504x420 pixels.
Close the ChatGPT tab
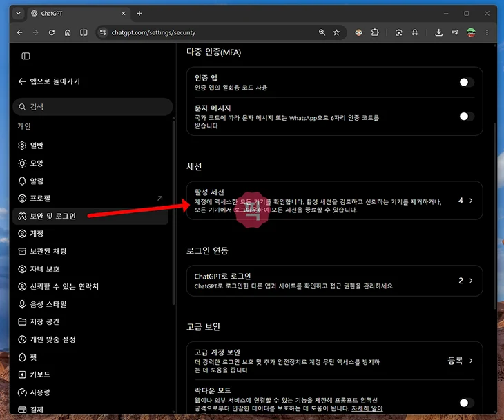[x=124, y=14]
